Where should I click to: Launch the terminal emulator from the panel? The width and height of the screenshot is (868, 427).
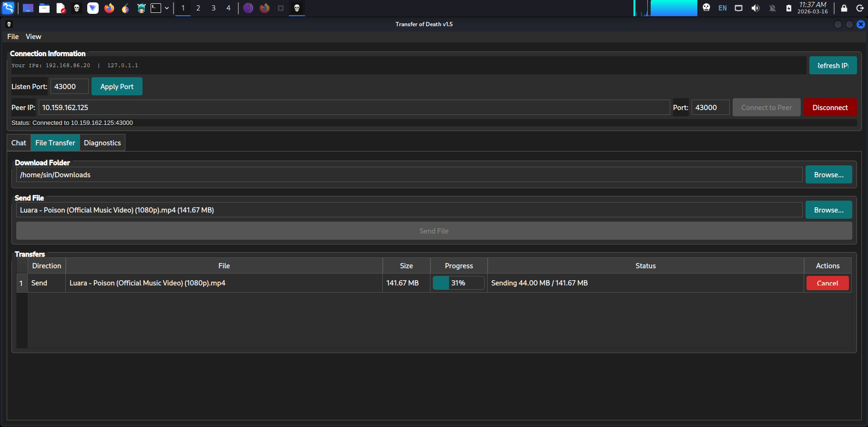pyautogui.click(x=156, y=8)
